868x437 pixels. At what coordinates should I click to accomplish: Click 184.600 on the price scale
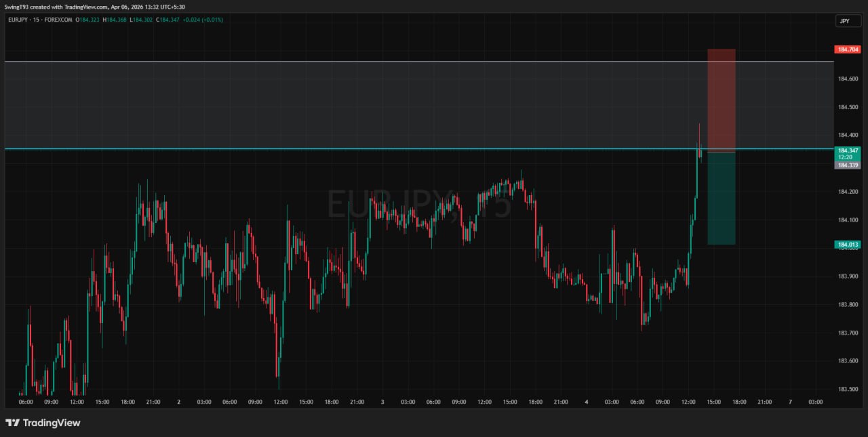point(848,79)
